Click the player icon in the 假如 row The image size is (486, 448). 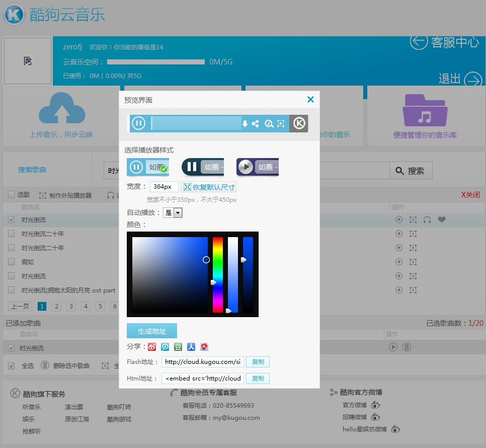(x=413, y=262)
